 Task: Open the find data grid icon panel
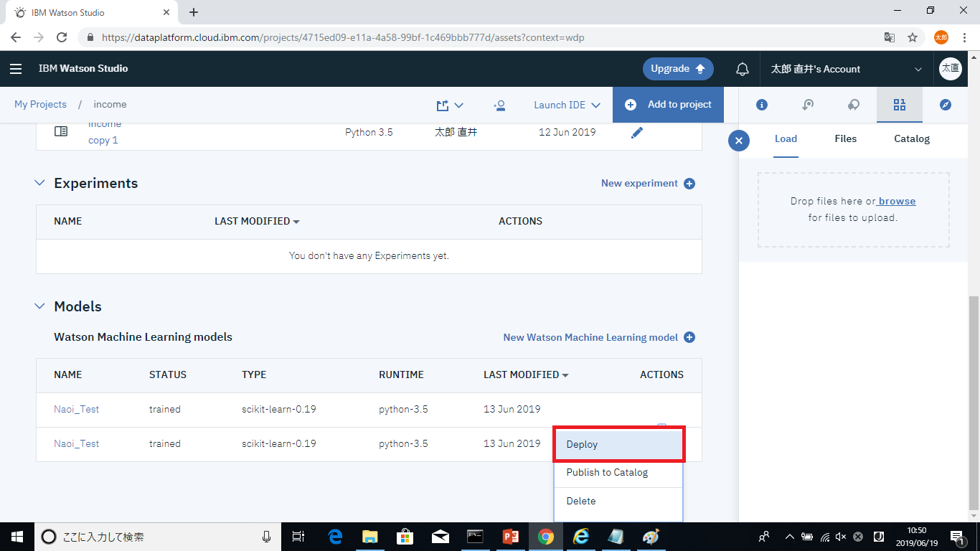tap(899, 105)
